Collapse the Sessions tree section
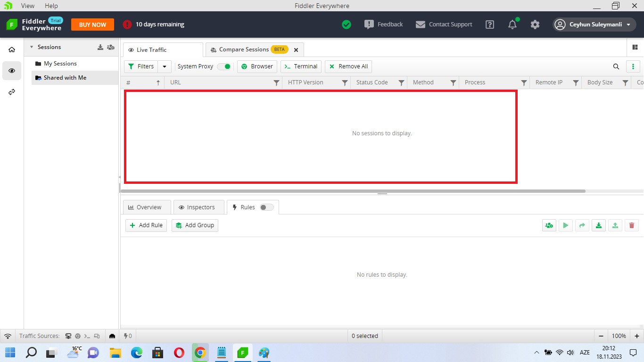The height and width of the screenshot is (362, 644). coord(32,47)
